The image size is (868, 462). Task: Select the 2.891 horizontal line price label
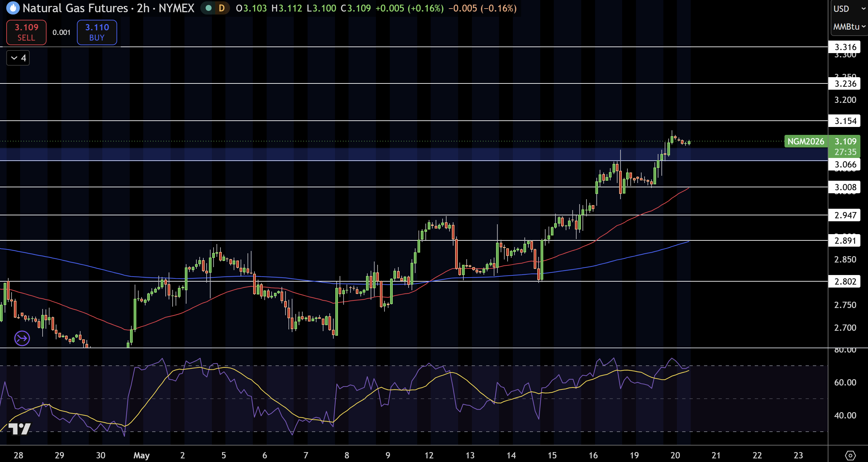845,240
